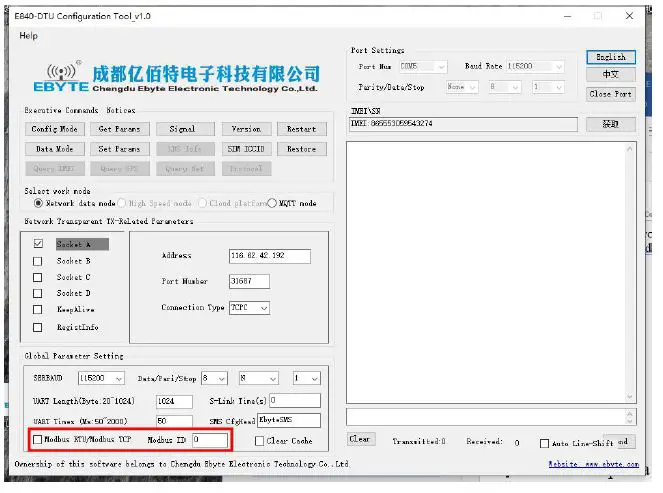Minimize the Configuration Tool window
This screenshot has height=493, width=663.
pos(568,16)
